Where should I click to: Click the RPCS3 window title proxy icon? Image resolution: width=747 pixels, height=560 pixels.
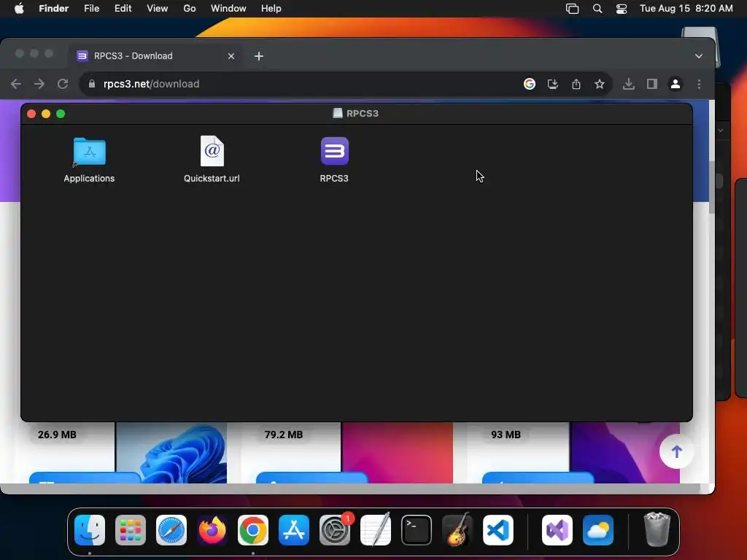pos(338,113)
